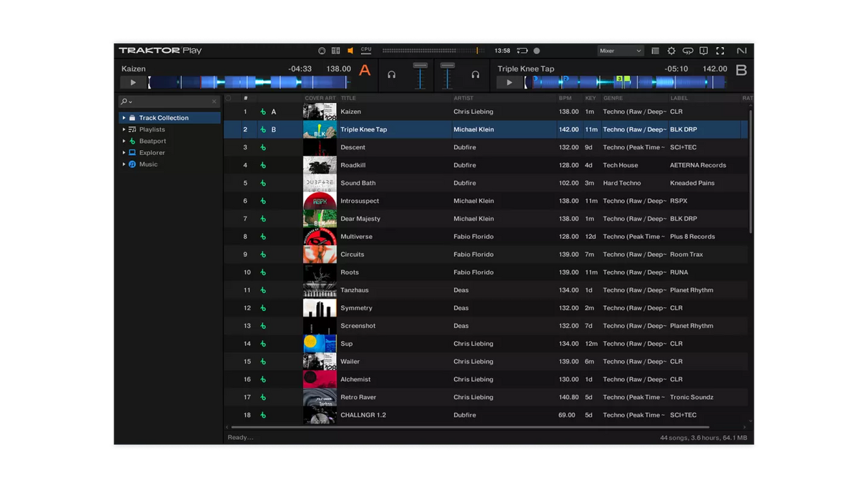Toggle the metronome clock icon in toolbar
This screenshot has height=488, width=868.
(x=320, y=50)
